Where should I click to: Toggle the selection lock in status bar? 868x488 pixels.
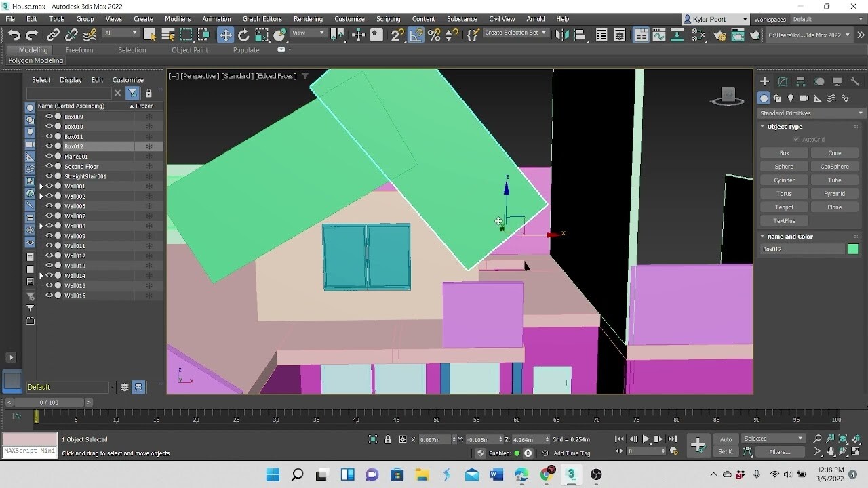click(x=388, y=439)
